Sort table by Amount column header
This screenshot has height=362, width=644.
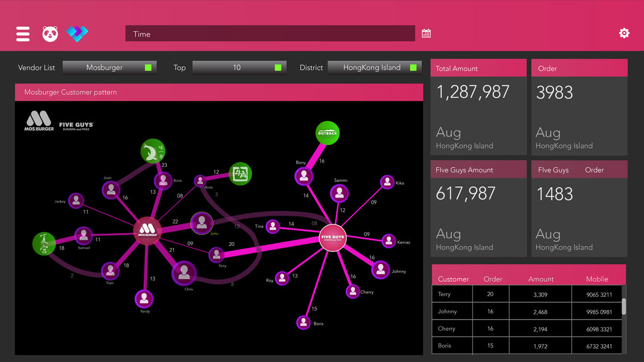[x=541, y=279]
